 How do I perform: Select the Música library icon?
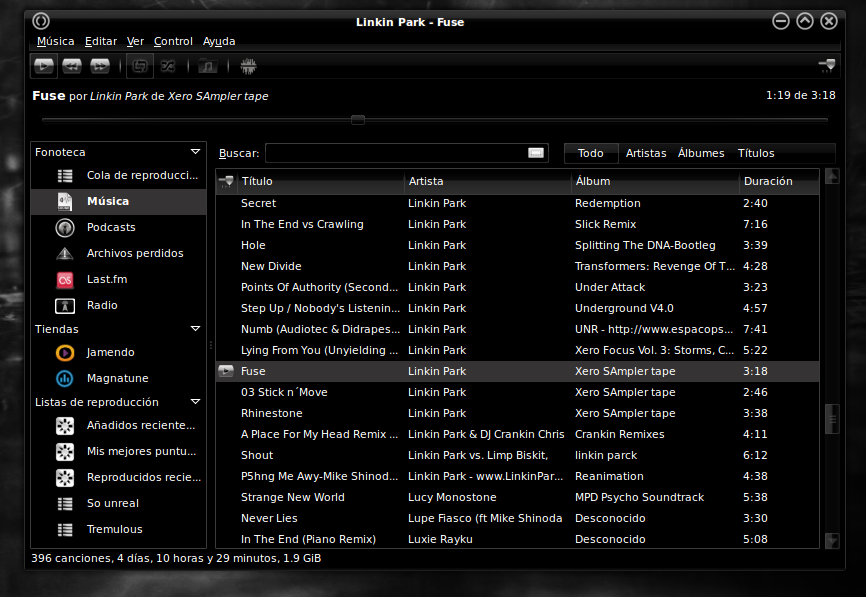pos(65,202)
